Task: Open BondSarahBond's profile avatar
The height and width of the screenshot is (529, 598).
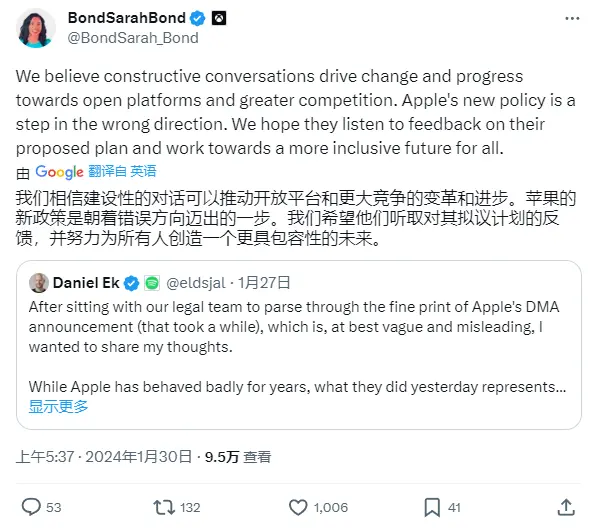Action: (35, 28)
